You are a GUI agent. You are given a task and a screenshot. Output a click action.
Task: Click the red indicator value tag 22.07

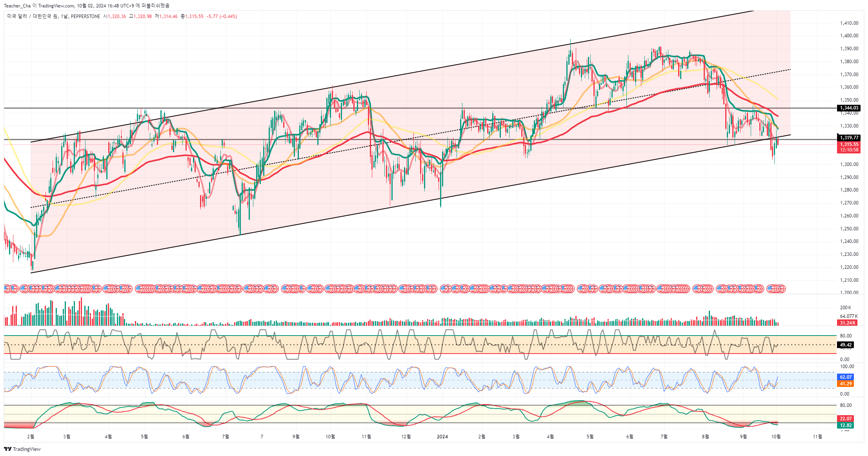pyautogui.click(x=846, y=419)
